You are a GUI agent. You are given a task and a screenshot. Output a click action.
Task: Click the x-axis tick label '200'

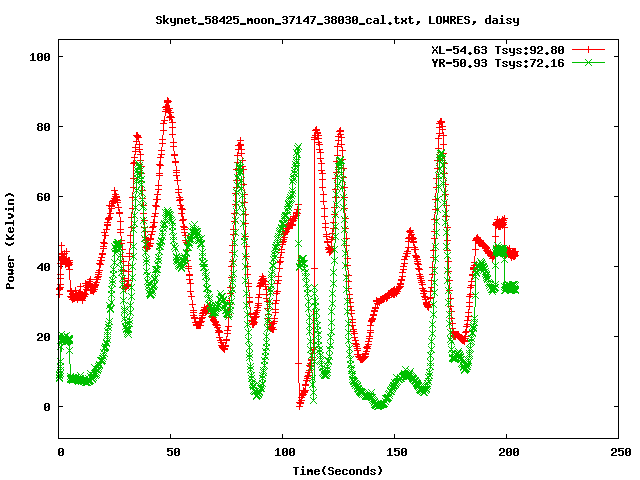(509, 452)
